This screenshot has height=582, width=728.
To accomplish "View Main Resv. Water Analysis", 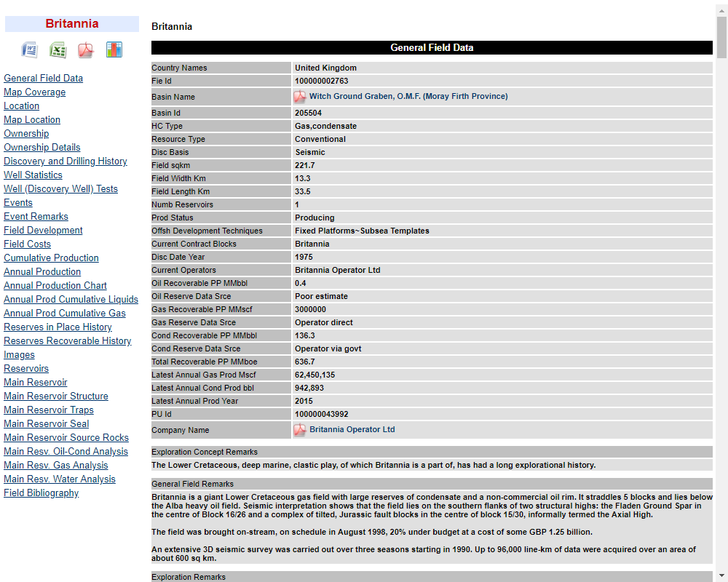I will pos(60,479).
